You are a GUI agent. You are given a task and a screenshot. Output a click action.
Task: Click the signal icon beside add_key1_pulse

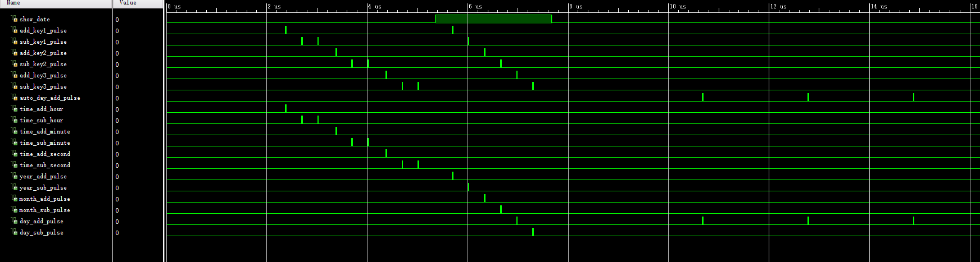(x=14, y=30)
